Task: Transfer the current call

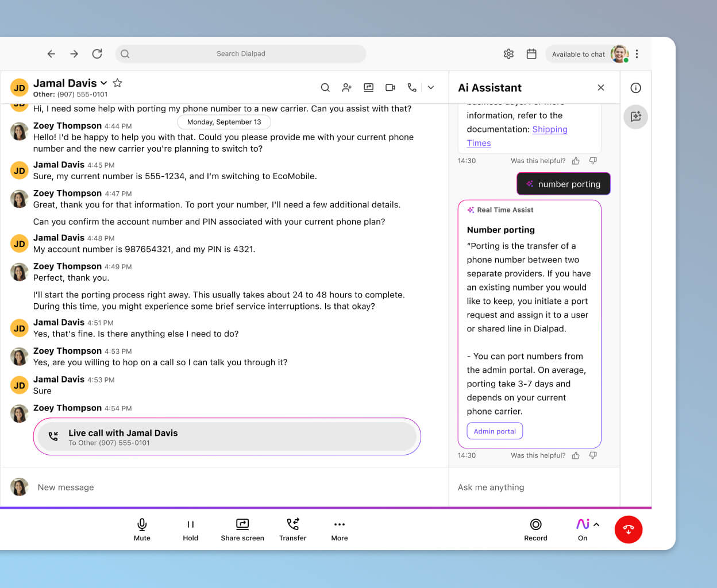Action: (292, 528)
